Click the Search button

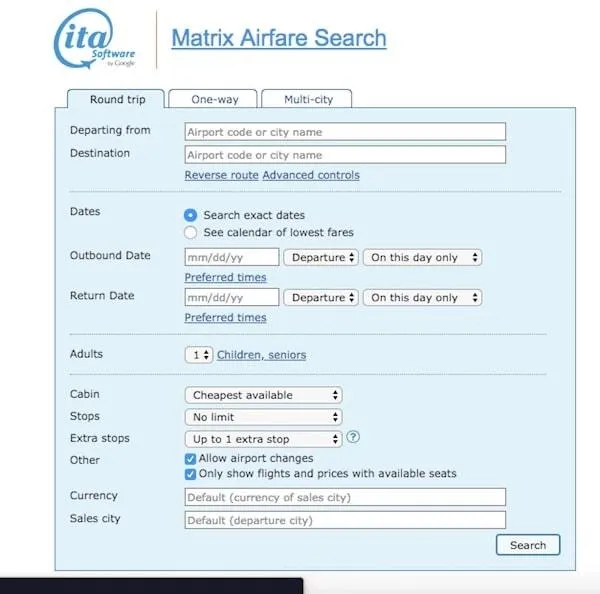pyautogui.click(x=528, y=545)
